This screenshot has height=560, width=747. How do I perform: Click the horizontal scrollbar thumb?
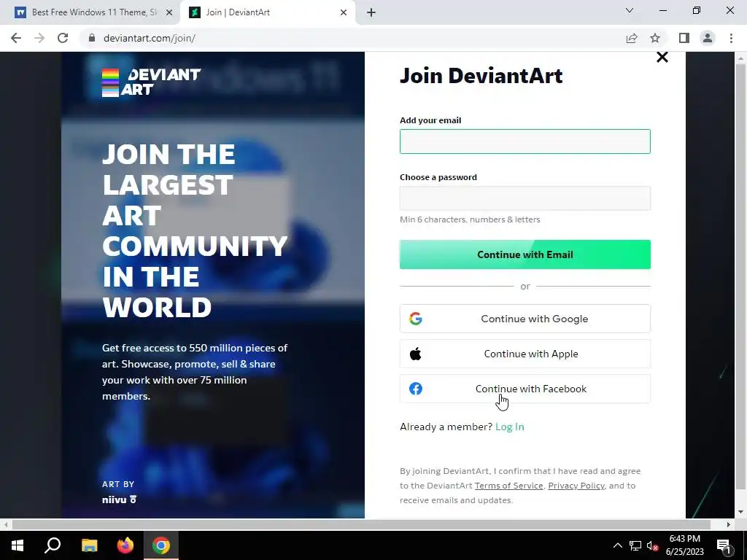(x=361, y=525)
